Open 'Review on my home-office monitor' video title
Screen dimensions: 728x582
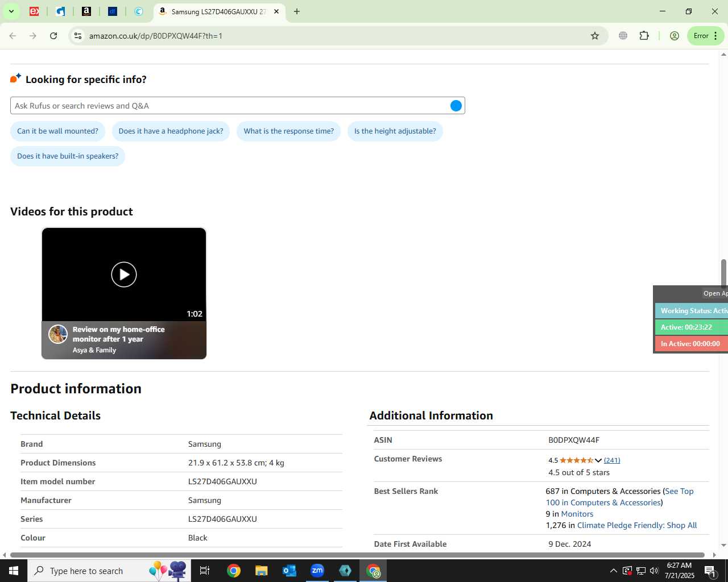118,334
